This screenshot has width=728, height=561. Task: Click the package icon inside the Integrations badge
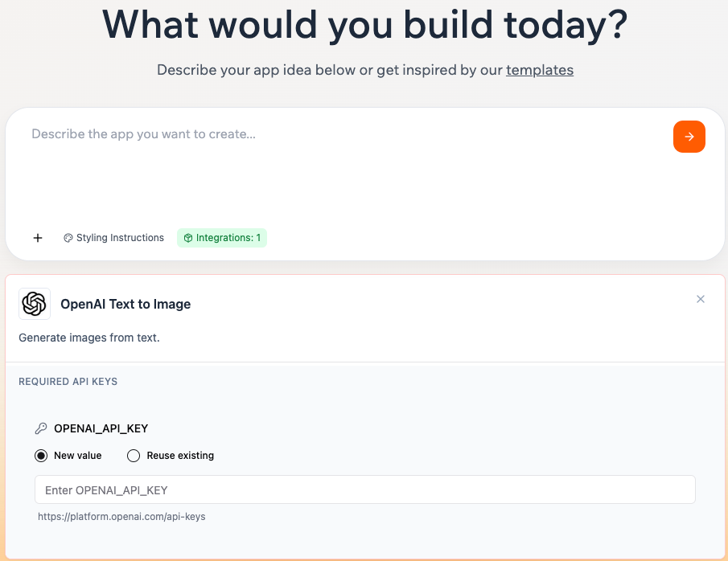188,237
